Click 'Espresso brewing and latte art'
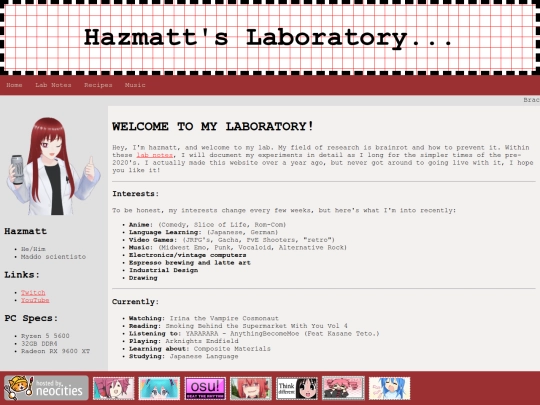Screen dimensions: 540x405 190,263
